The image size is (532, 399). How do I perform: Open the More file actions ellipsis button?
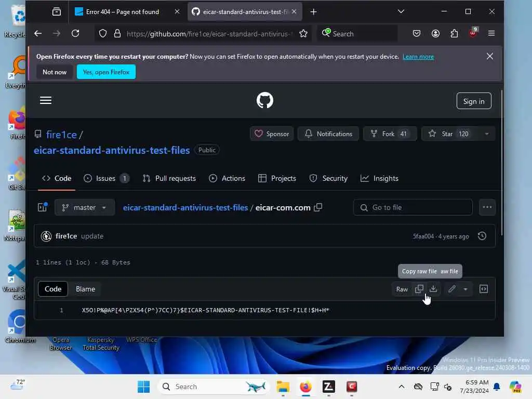click(487, 207)
